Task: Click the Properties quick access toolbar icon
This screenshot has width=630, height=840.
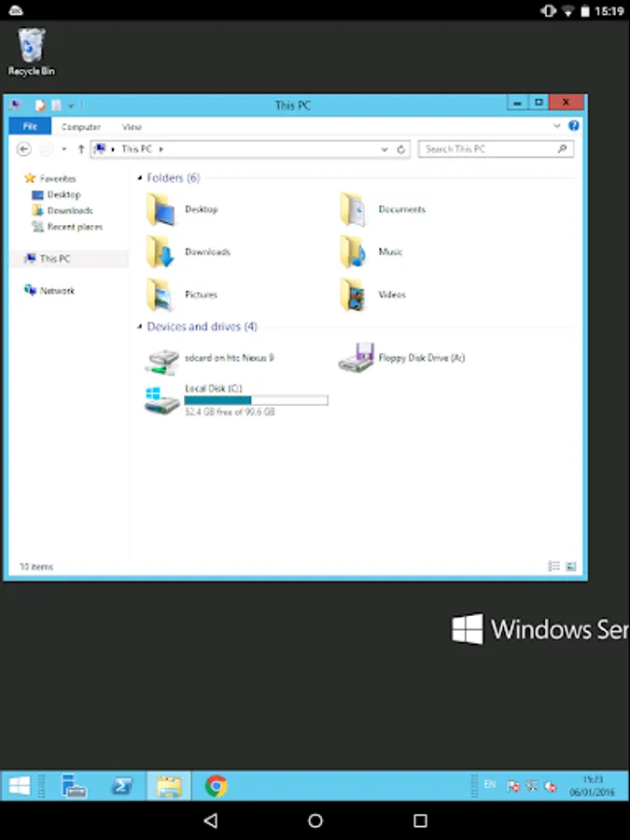Action: coord(39,105)
